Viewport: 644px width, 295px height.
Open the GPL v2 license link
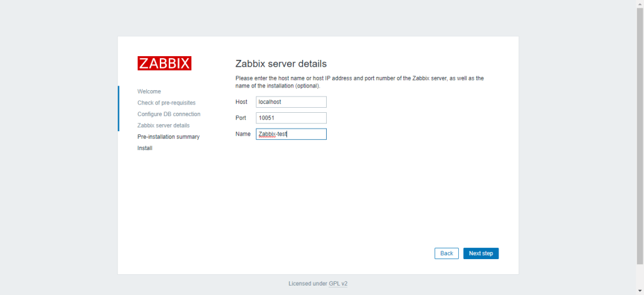click(338, 284)
